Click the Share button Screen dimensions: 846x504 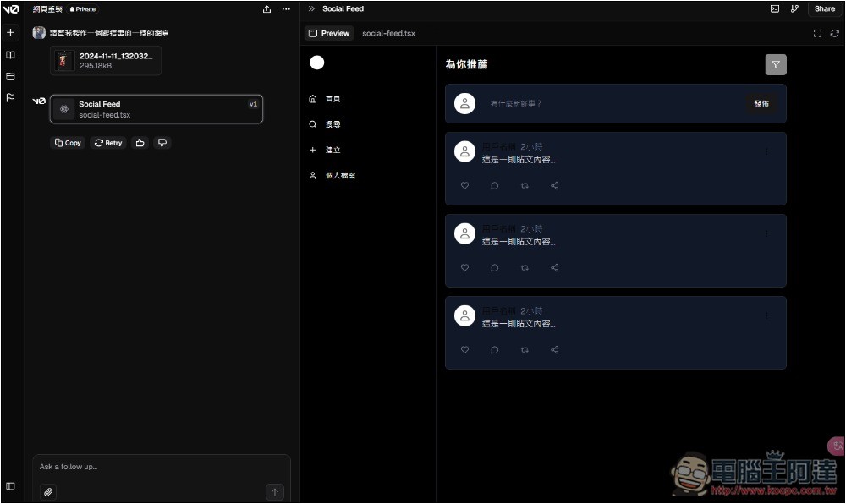(824, 8)
